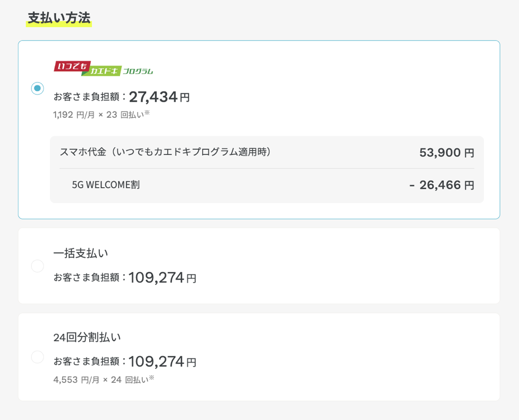519x420 pixels.
Task: Choose the 24回分割払い radio button
Action: click(37, 357)
